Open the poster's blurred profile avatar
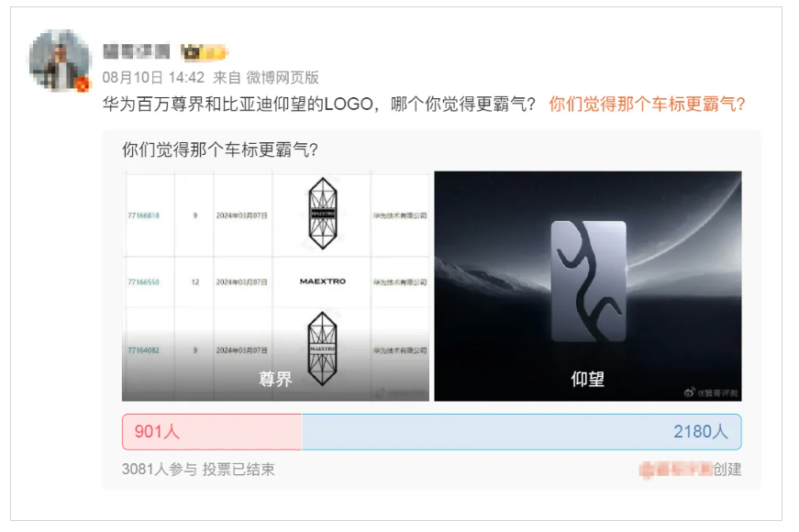 pos(60,61)
